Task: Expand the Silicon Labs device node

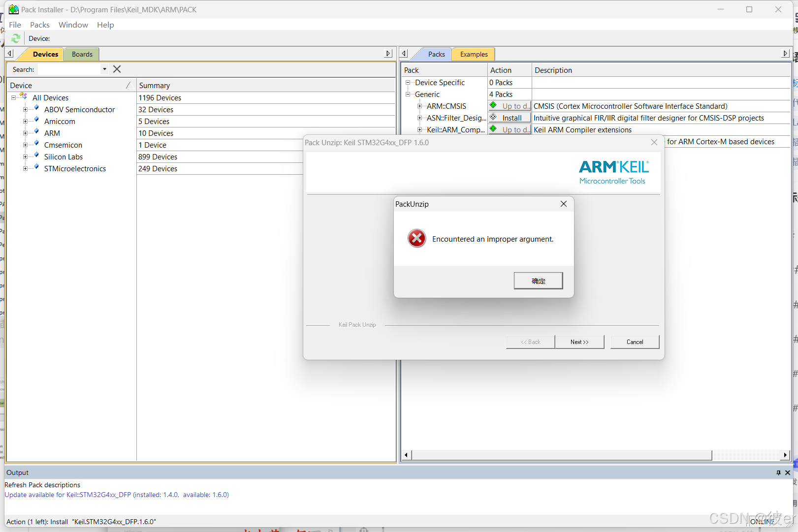Action: click(x=26, y=157)
